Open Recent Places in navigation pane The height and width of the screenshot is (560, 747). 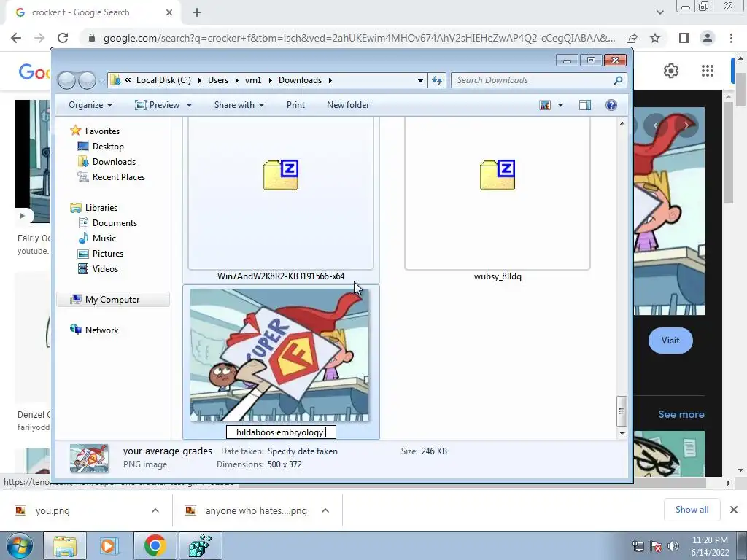119,176
